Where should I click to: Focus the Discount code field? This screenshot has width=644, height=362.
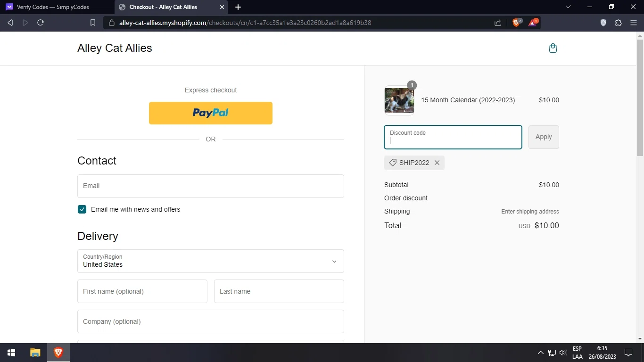pyautogui.click(x=453, y=137)
